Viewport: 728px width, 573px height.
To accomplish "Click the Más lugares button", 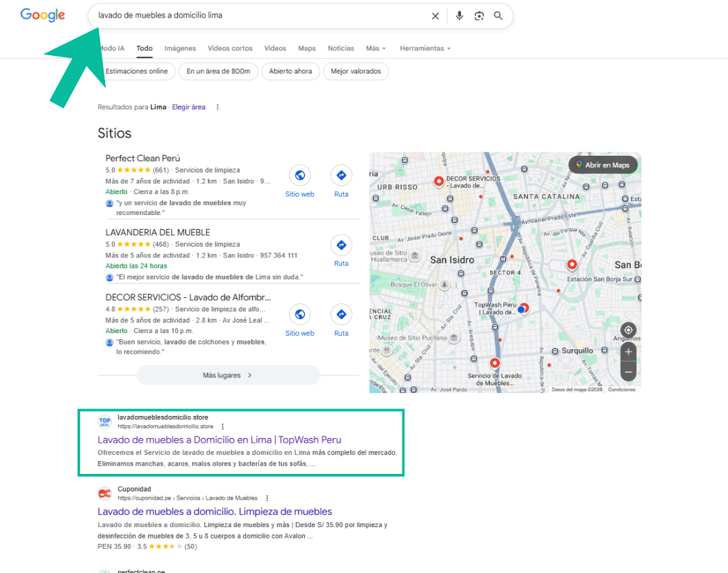I will [229, 375].
